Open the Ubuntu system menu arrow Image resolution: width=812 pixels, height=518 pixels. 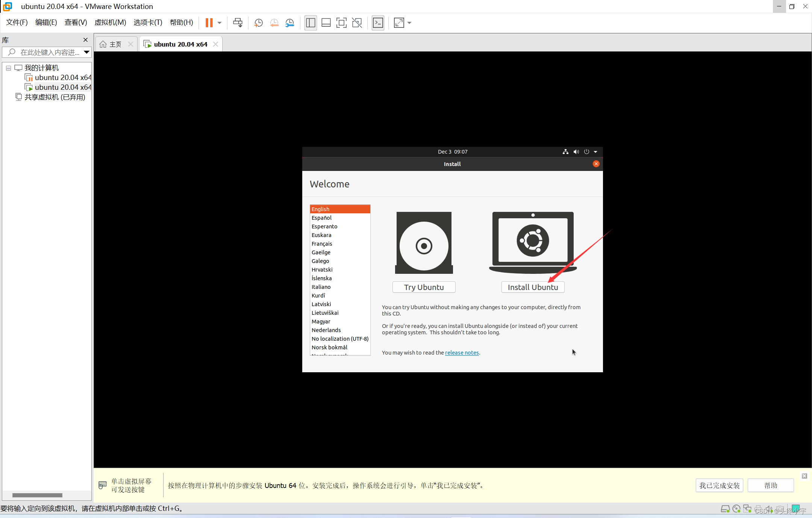[595, 152]
